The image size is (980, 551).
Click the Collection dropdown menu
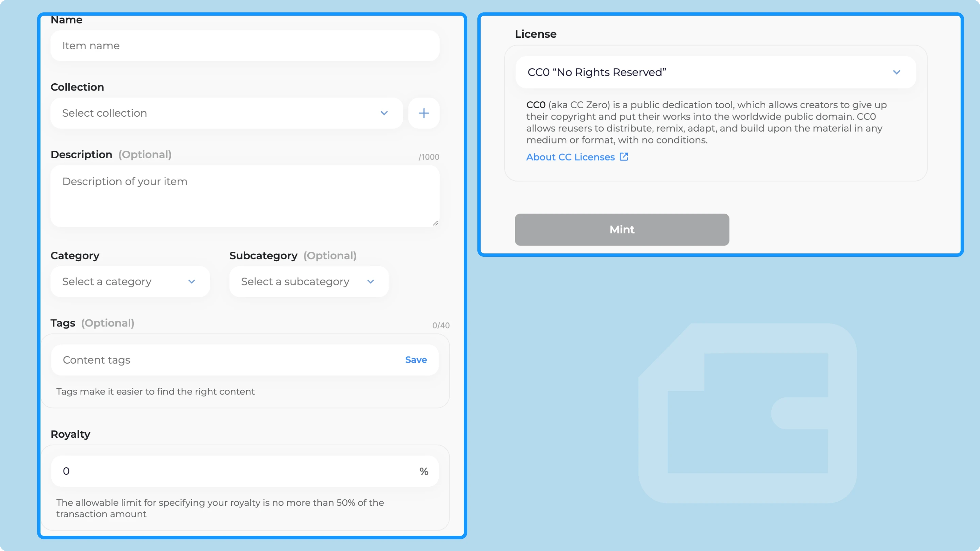[x=226, y=113]
